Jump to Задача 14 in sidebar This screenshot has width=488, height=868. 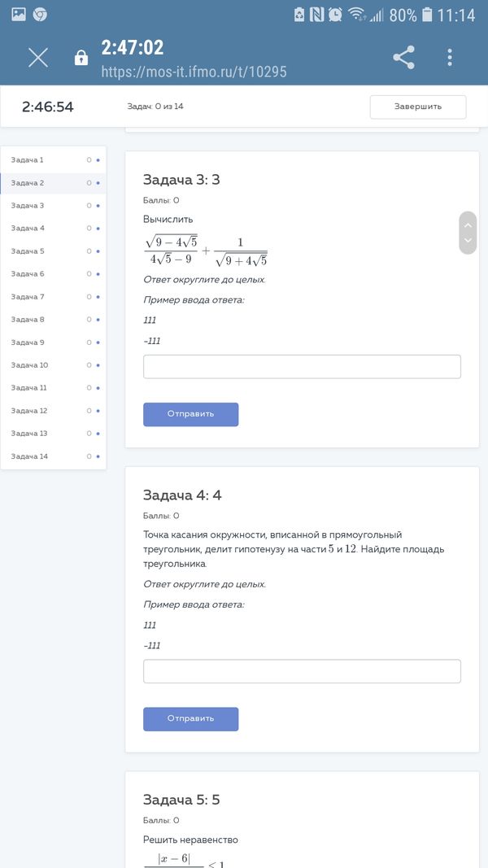[29, 456]
